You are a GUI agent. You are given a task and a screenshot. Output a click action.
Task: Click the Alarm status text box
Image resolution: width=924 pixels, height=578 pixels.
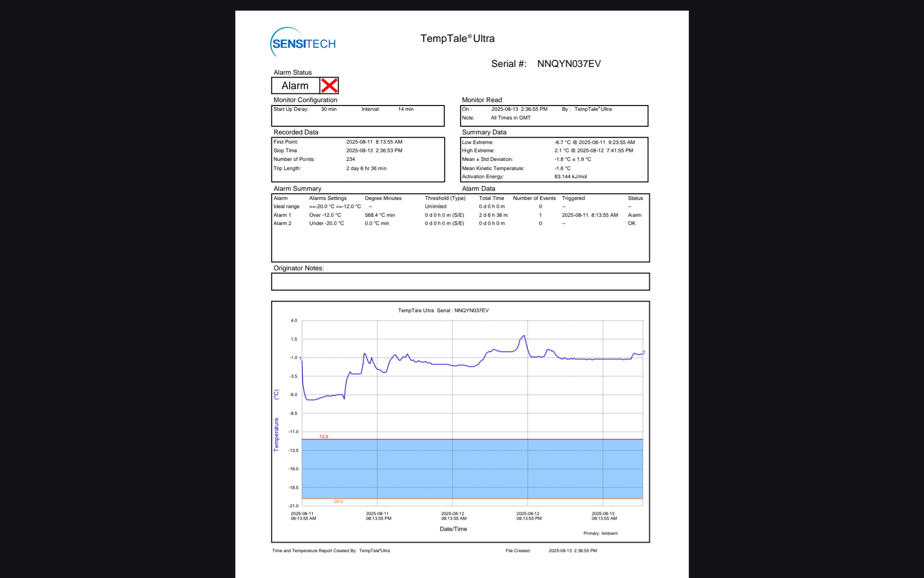295,86
